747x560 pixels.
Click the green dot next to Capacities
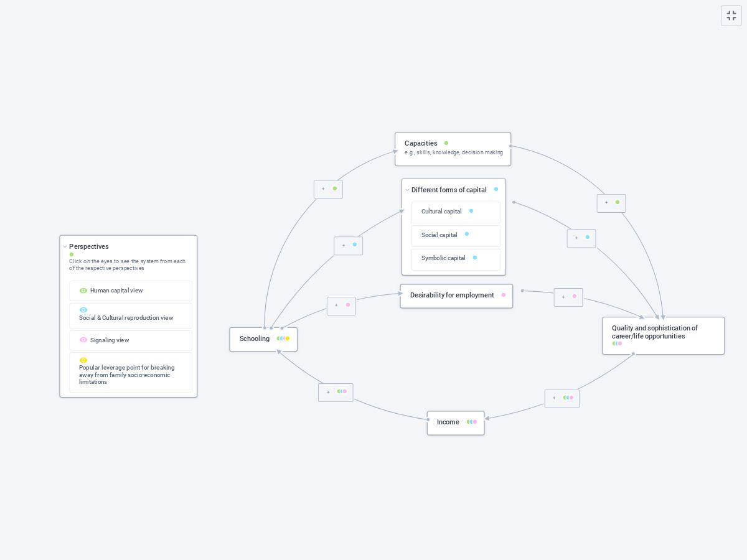[x=446, y=143]
